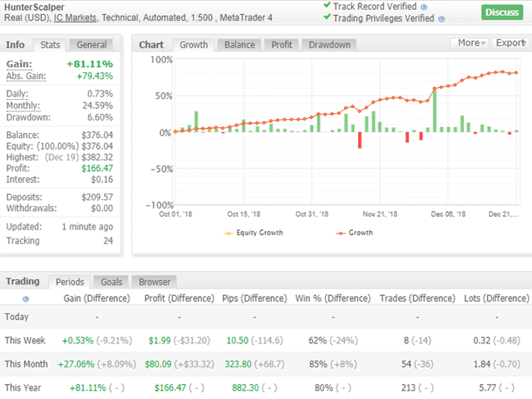Click the Trading Privileges Verified checkmark
The height and width of the screenshot is (399, 532).
[327, 17]
